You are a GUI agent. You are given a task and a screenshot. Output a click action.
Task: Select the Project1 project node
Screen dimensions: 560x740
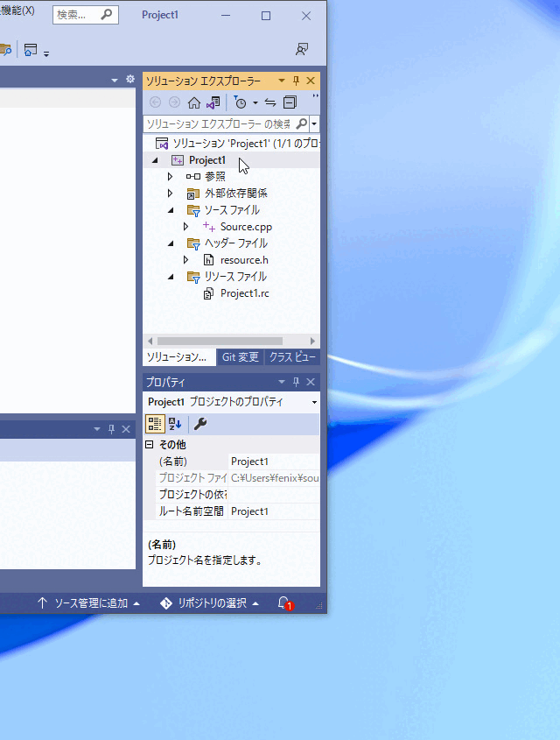(207, 160)
